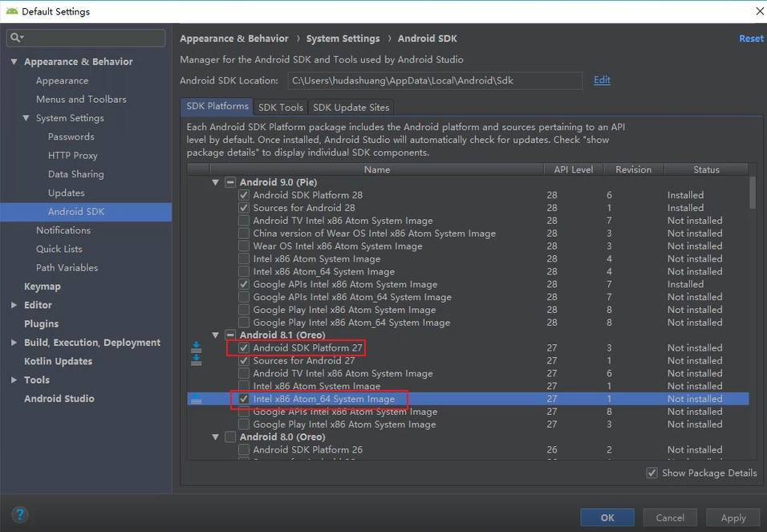Switch to SDK Platforms tab
The height and width of the screenshot is (532, 767).
(x=217, y=106)
